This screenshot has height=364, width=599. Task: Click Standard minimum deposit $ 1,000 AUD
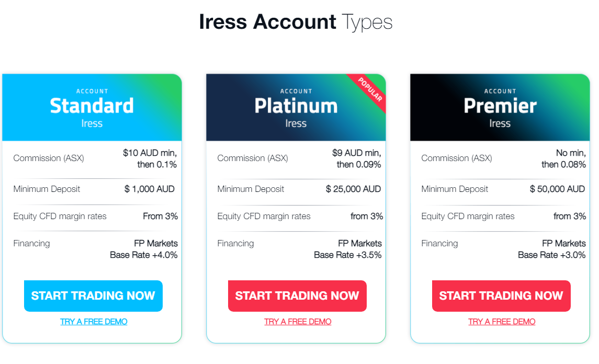pyautogui.click(x=150, y=189)
